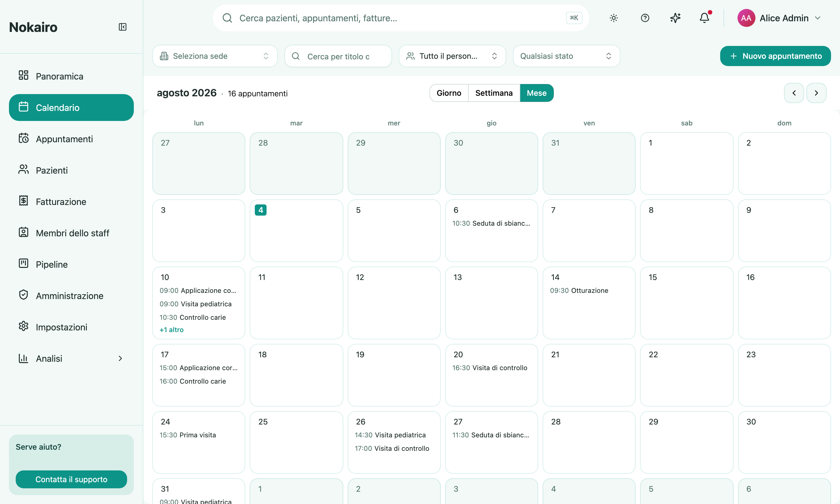Open 10:30 Seduta di sbianc... on day 6
The image size is (840, 504).
[x=491, y=223]
